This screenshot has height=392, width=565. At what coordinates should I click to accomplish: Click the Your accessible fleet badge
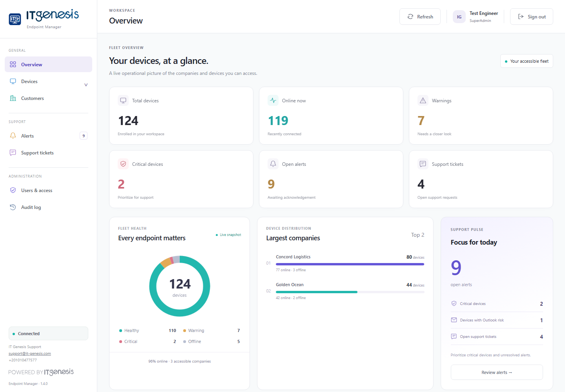pos(527,61)
